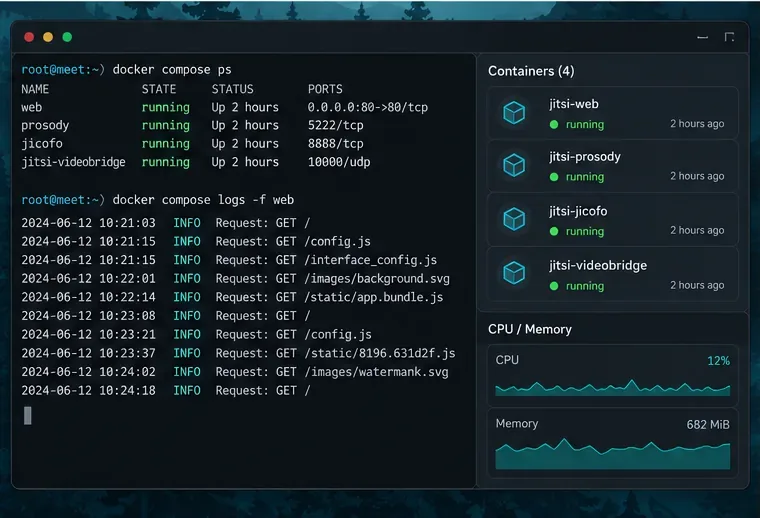Click the jitsi-web container cube icon
This screenshot has height=518, width=760.
coord(514,112)
